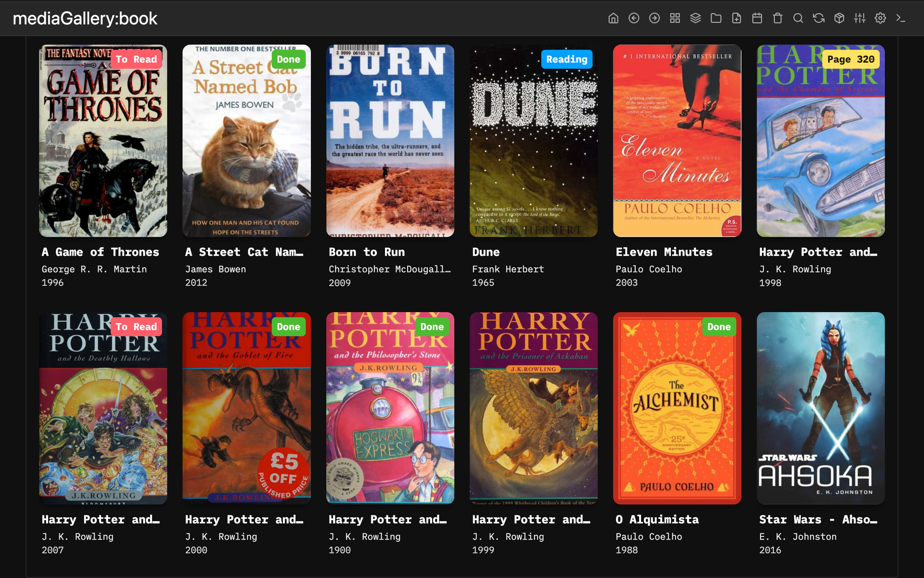Screen dimensions: 924x578
Task: Open the stacked layers icon
Action: tap(695, 18)
